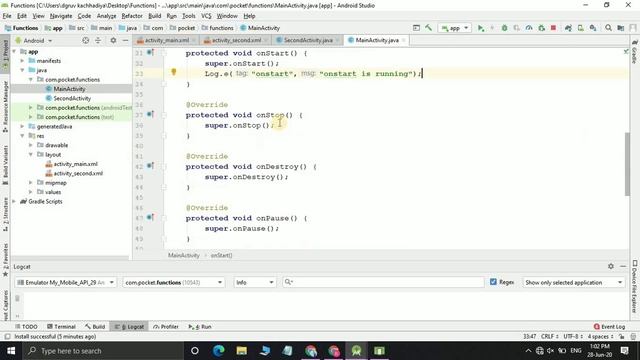Open Search Everywhere magnifier icon
Image resolution: width=640 pixels, height=360 pixels.
pos(608,28)
